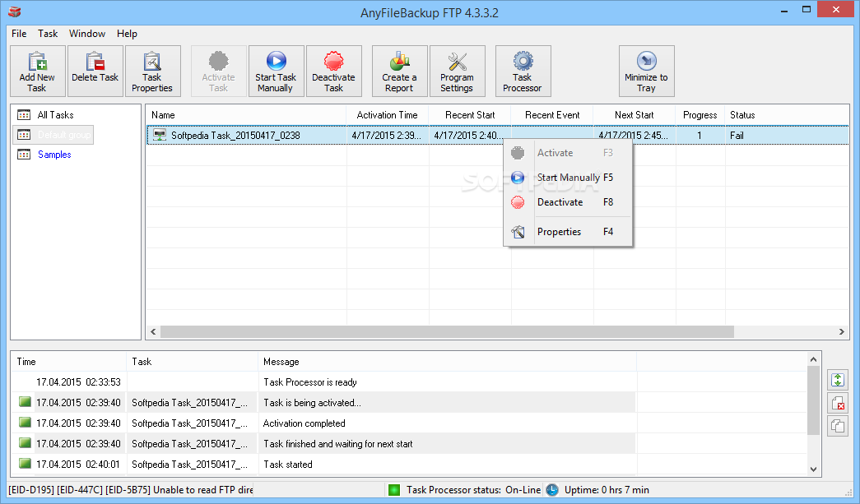The image size is (860, 504).
Task: Click the Deactivate Task toolbar button
Action: (333, 72)
